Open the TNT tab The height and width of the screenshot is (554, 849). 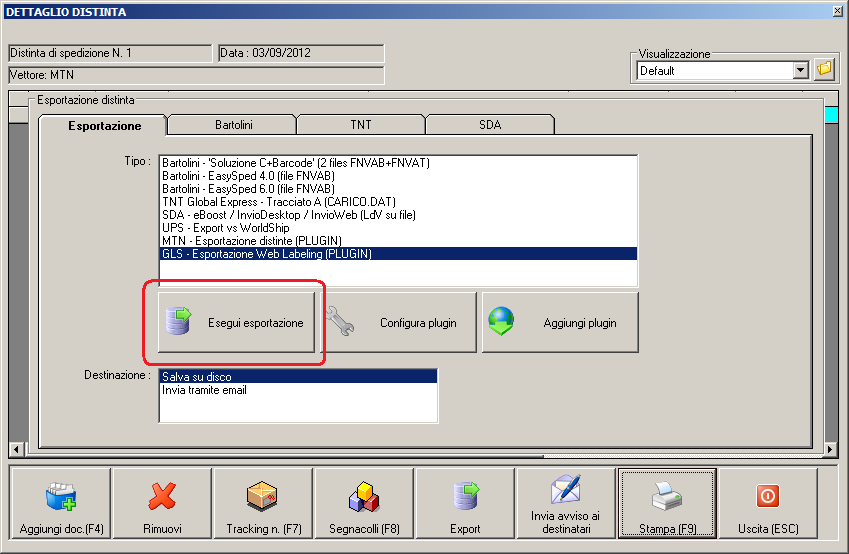[x=361, y=125]
